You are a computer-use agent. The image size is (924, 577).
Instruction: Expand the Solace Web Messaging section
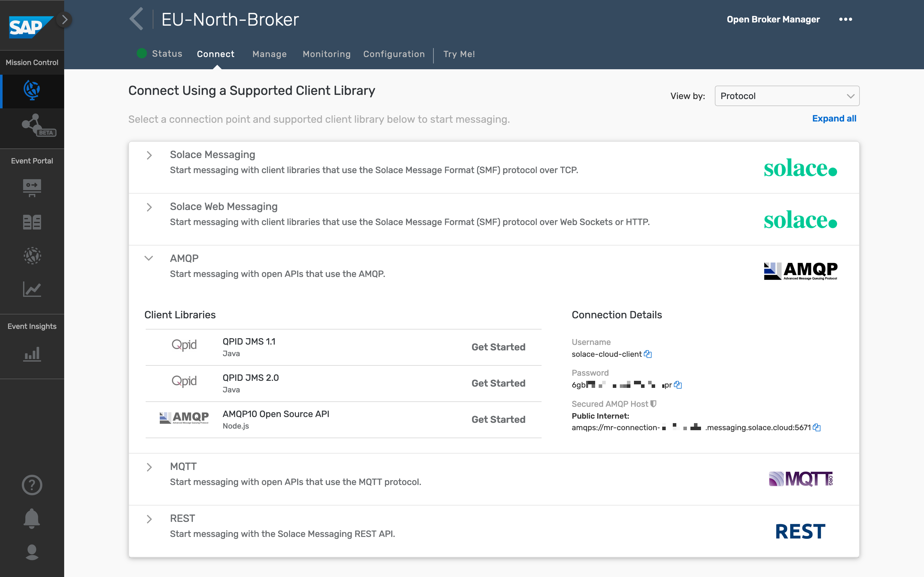pos(148,207)
